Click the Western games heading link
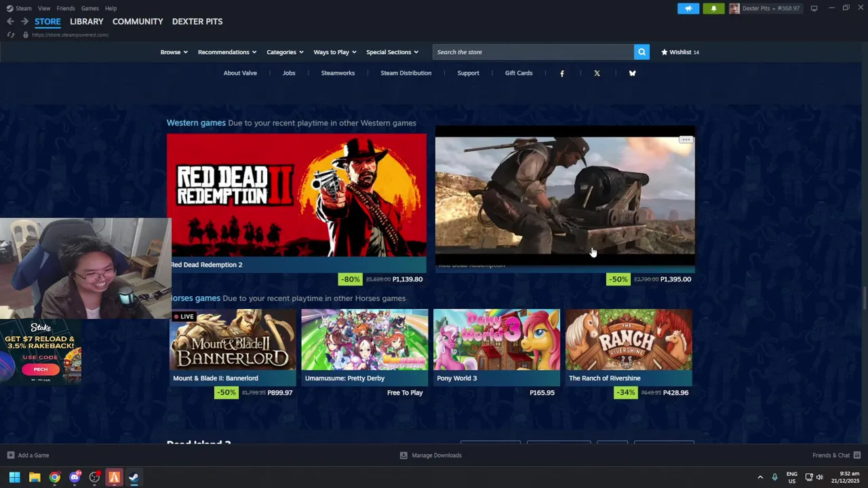 pyautogui.click(x=196, y=123)
